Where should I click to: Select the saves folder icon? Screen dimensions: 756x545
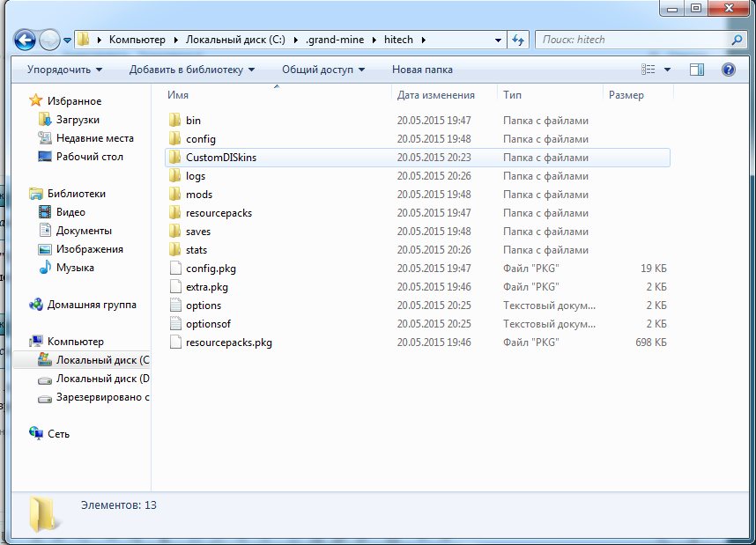(x=175, y=232)
